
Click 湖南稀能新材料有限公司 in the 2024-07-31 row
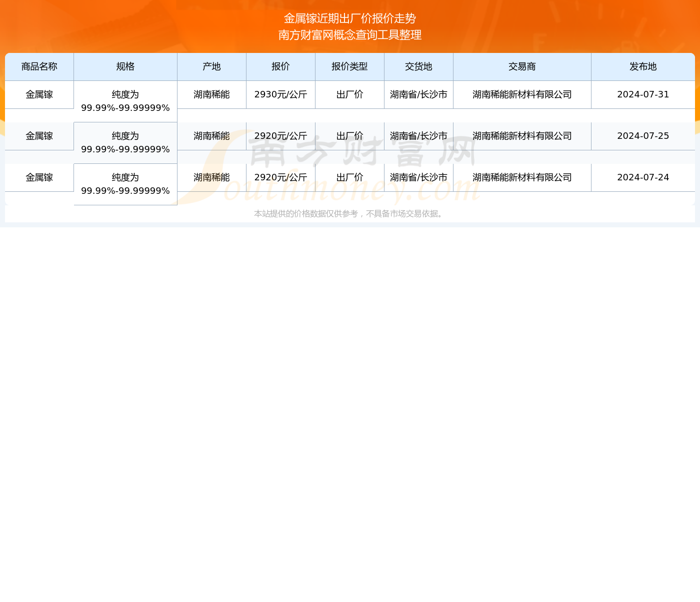coord(522,94)
